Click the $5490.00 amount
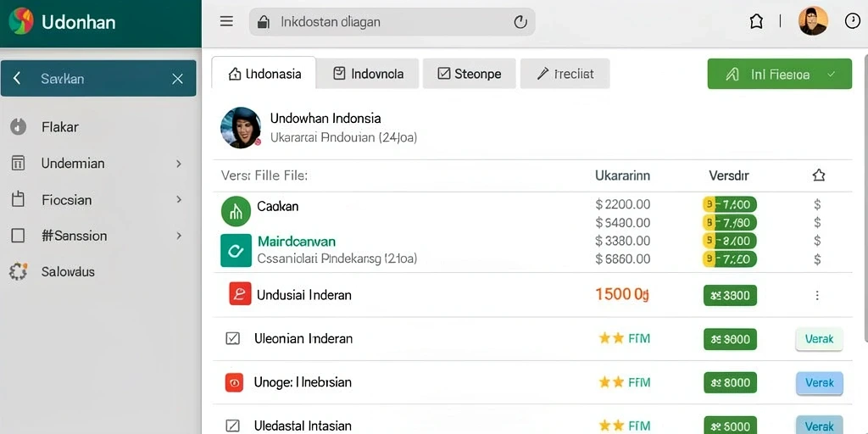Image resolution: width=868 pixels, height=434 pixels. [623, 223]
